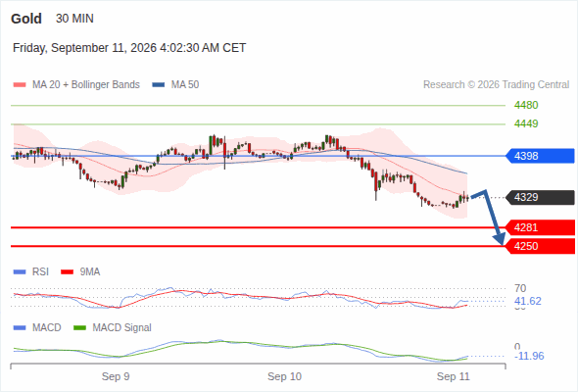The width and height of the screenshot is (578, 392).
Task: Click the MACD legend color swatch
Action: 20,328
